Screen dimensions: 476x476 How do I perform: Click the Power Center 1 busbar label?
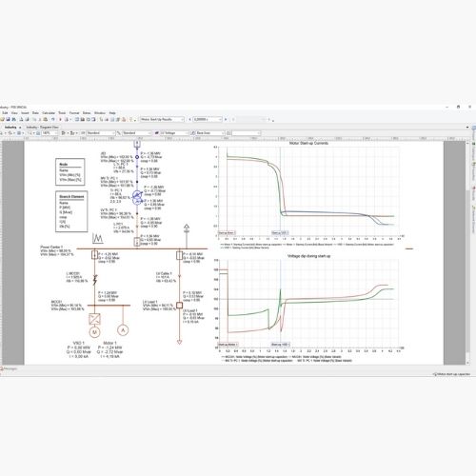pyautogui.click(x=51, y=247)
